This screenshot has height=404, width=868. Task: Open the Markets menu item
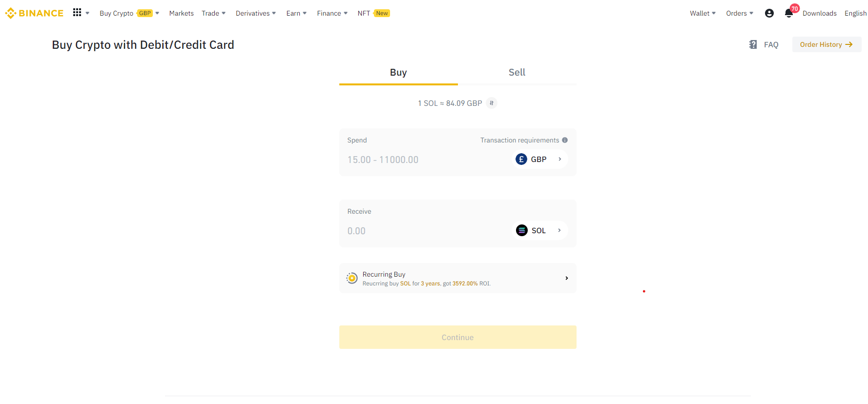click(x=181, y=13)
